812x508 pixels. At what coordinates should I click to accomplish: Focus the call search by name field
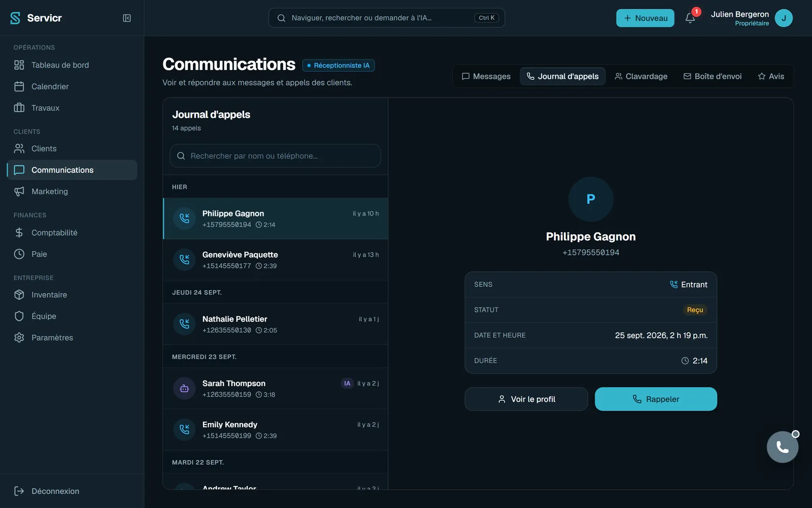tap(275, 156)
